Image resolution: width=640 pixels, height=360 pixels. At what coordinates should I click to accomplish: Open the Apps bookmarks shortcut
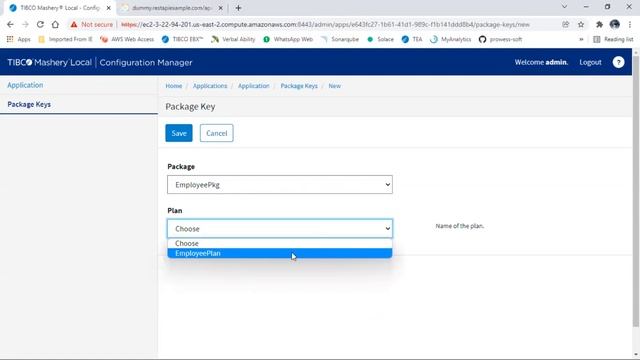click(x=19, y=39)
